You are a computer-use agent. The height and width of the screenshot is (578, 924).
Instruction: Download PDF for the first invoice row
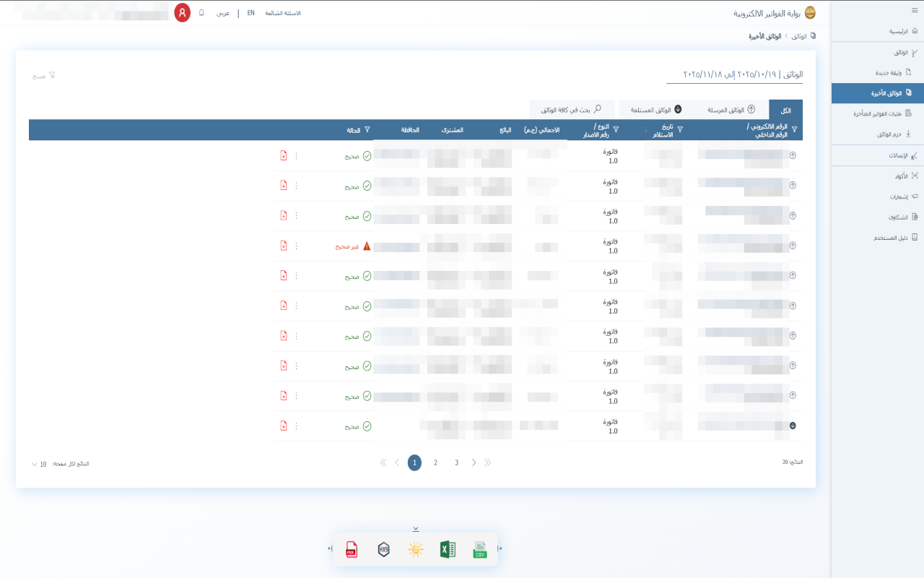[x=284, y=155]
